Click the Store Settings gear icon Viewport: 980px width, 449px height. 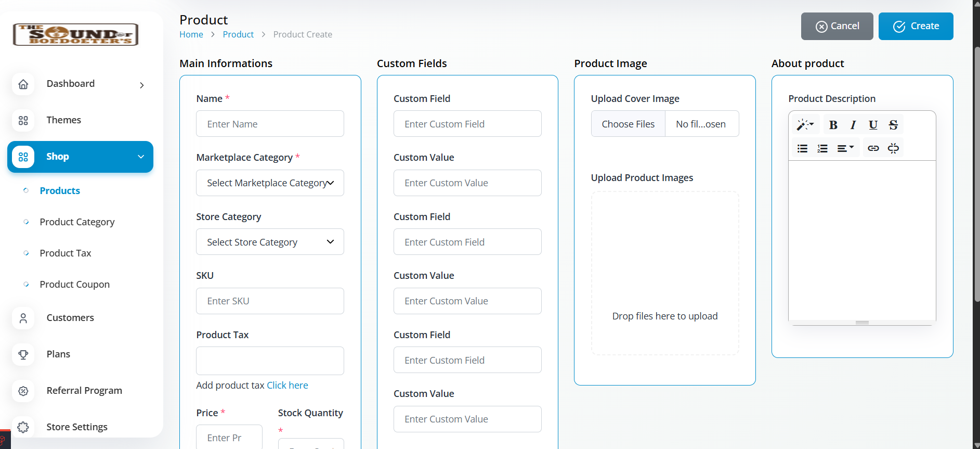pos(23,427)
